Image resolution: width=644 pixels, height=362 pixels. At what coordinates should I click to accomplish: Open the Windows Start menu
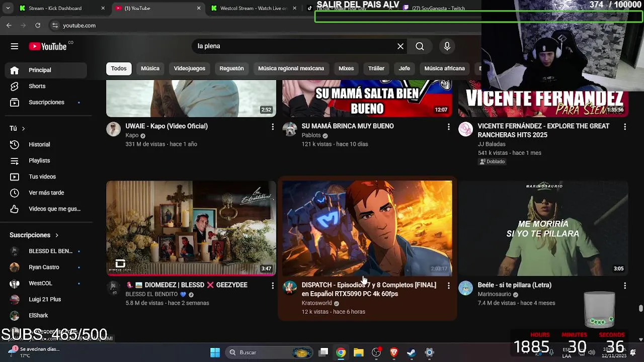coord(215,352)
